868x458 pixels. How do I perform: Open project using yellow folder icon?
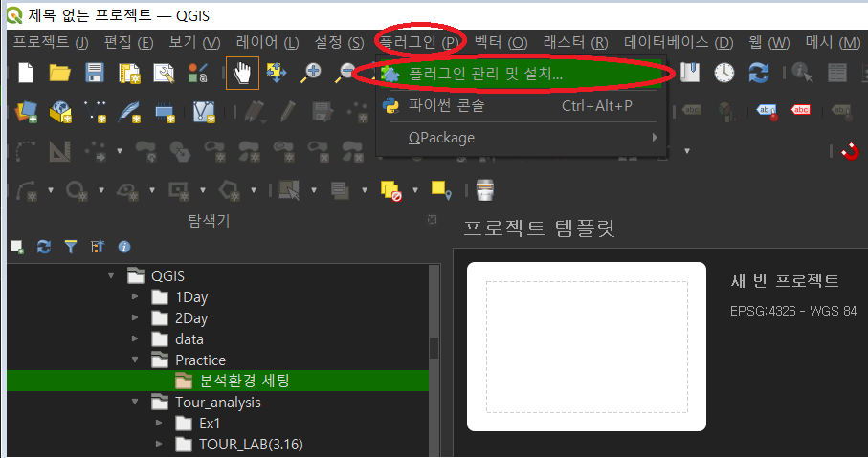[59, 73]
